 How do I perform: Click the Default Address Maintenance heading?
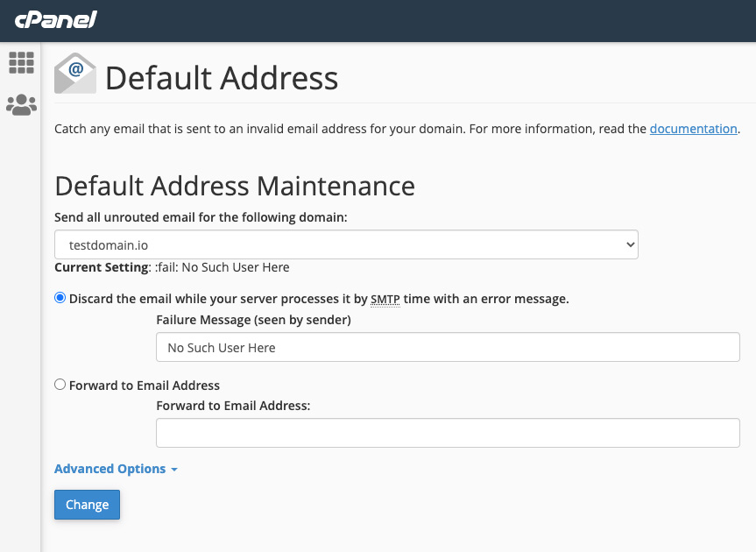tap(235, 186)
